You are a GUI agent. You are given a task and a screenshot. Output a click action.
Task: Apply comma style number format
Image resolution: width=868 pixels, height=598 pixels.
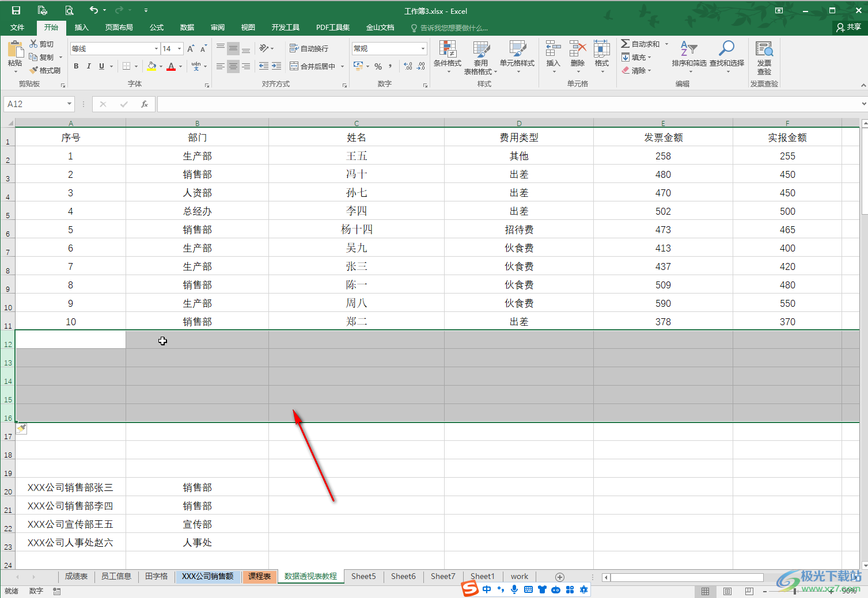click(x=391, y=66)
